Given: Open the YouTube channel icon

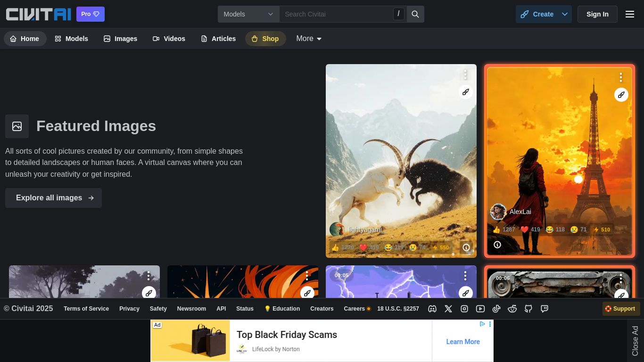Looking at the screenshot, I should 480,309.
